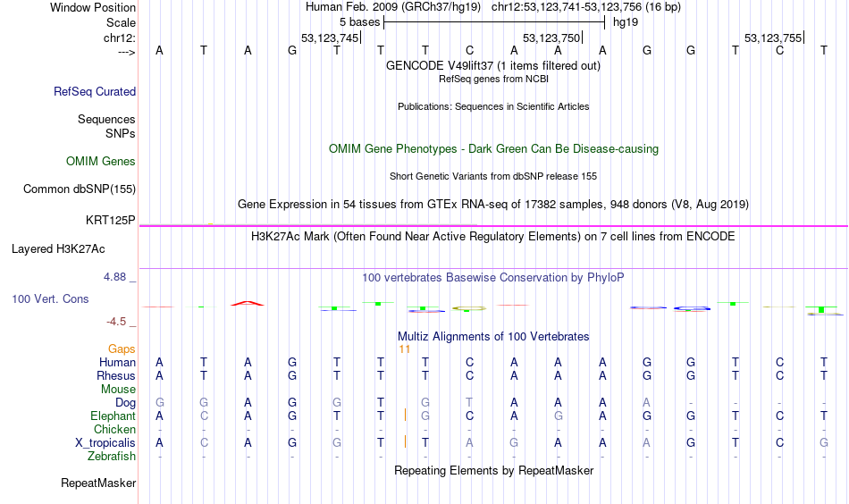The height and width of the screenshot is (504, 849).
Task: Click RefSeq genes from NCBI title
Action: [493, 79]
